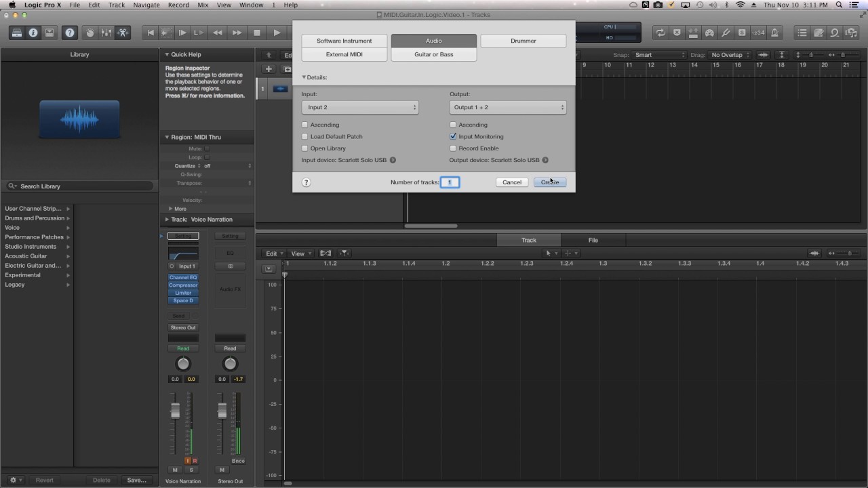Open the Input 2 dropdown

click(x=360, y=107)
